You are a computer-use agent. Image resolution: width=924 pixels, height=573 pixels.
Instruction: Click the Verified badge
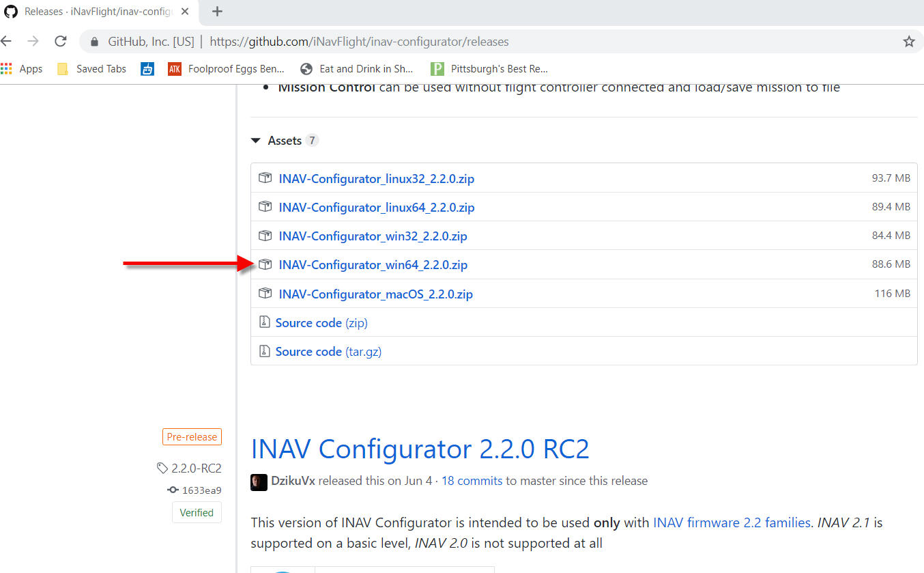point(197,512)
